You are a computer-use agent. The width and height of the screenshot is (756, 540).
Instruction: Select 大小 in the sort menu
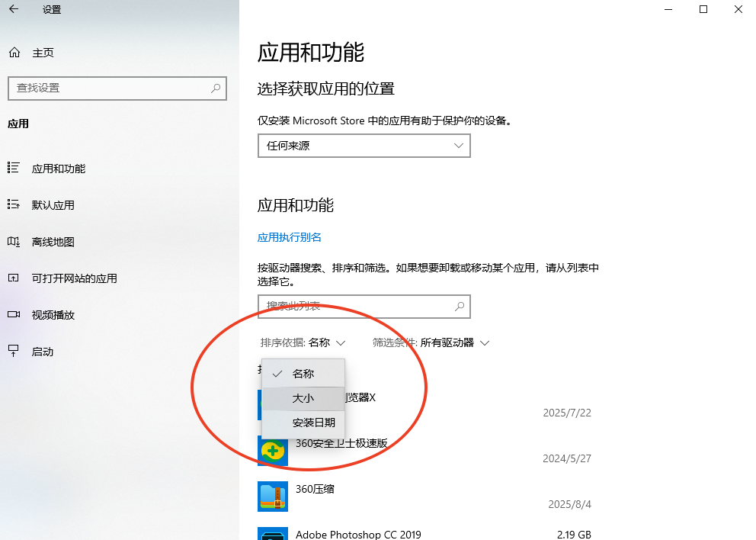303,398
